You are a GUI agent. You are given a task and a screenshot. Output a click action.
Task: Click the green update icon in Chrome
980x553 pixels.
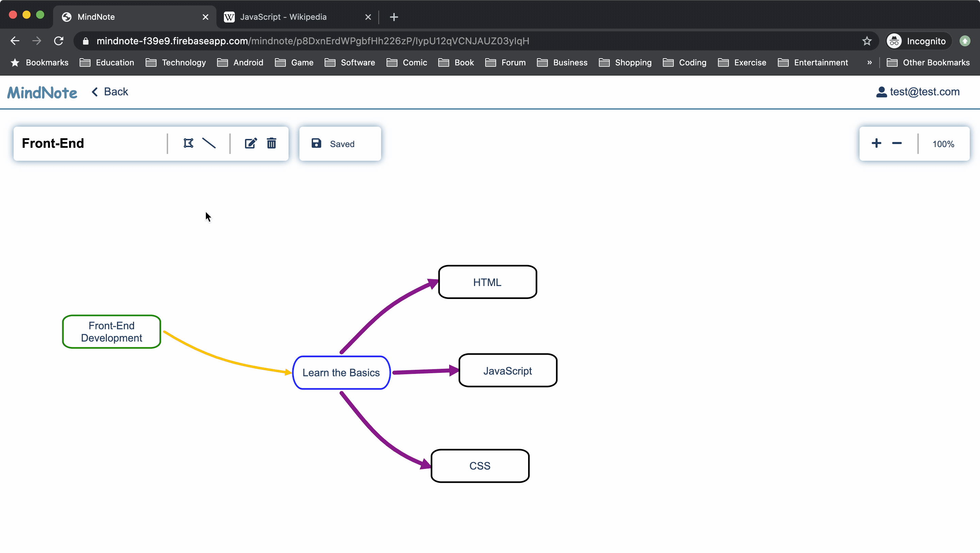click(x=965, y=41)
